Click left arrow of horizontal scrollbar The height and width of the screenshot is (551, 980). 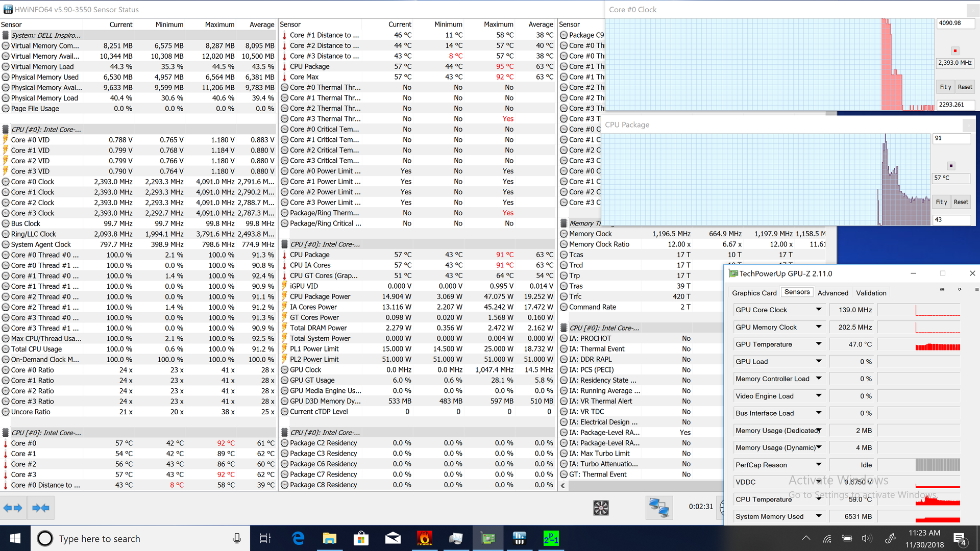pyautogui.click(x=563, y=486)
